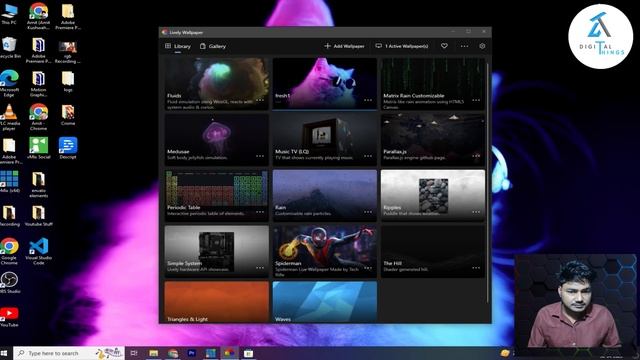
Task: Choose the Triangles & Light wallpaper
Action: pos(217,302)
